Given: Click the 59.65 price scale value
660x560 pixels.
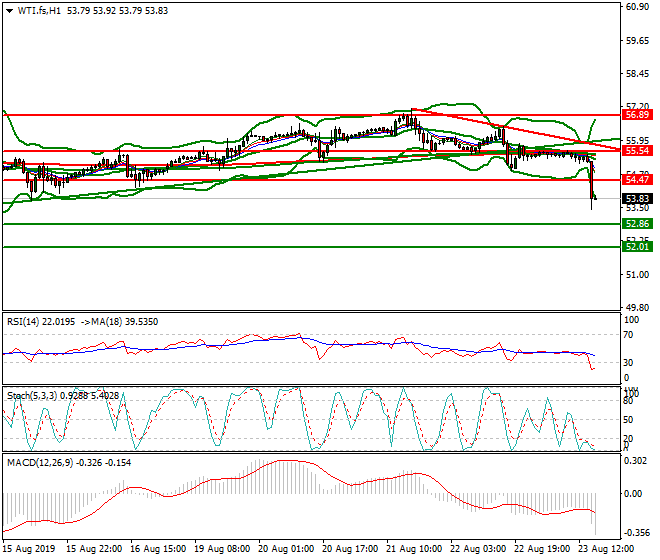Looking at the screenshot, I should 637,40.
